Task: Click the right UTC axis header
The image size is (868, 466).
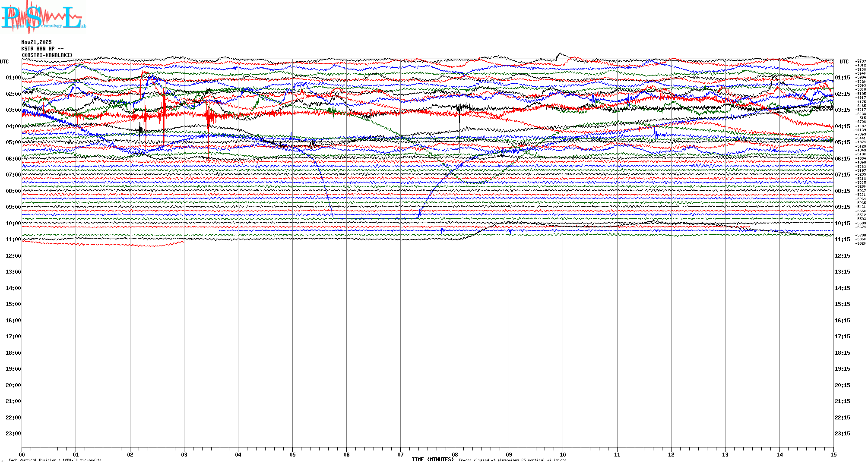Action: point(844,62)
